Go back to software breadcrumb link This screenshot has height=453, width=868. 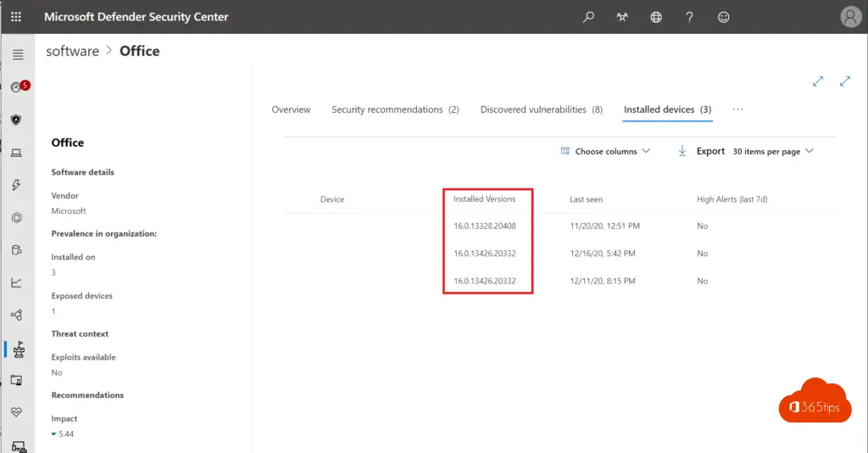coord(73,51)
